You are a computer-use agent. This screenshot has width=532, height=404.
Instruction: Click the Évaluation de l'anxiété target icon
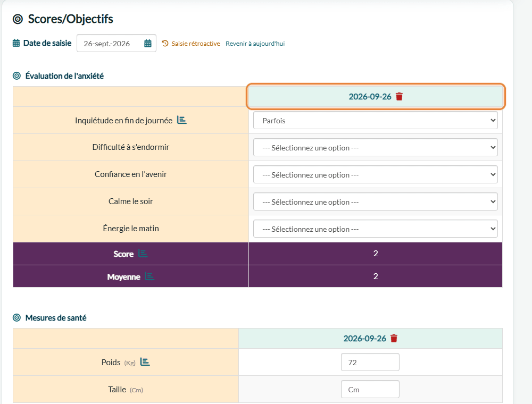click(16, 75)
